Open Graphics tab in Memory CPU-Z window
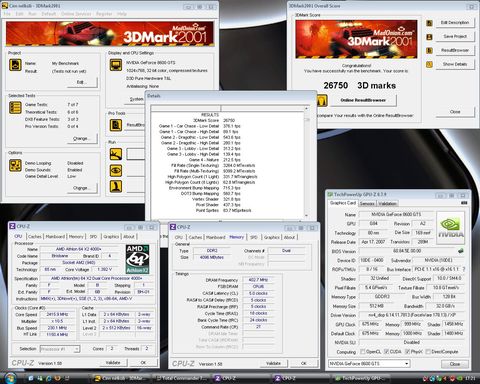The height and width of the screenshot is (384, 480). tap(272, 237)
